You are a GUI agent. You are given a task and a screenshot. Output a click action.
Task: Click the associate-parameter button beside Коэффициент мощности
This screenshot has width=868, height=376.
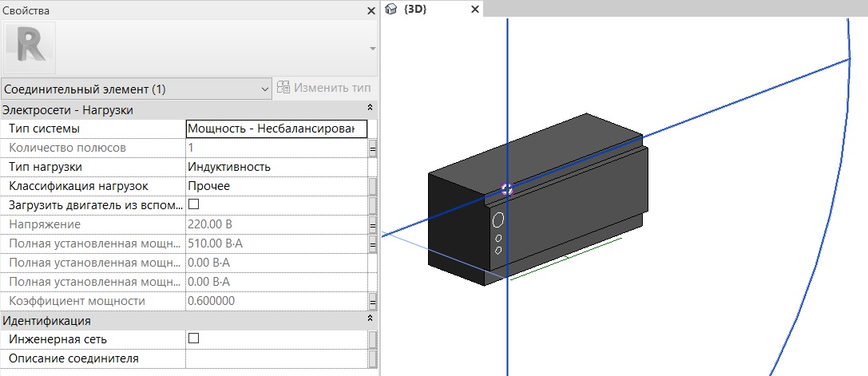click(372, 301)
